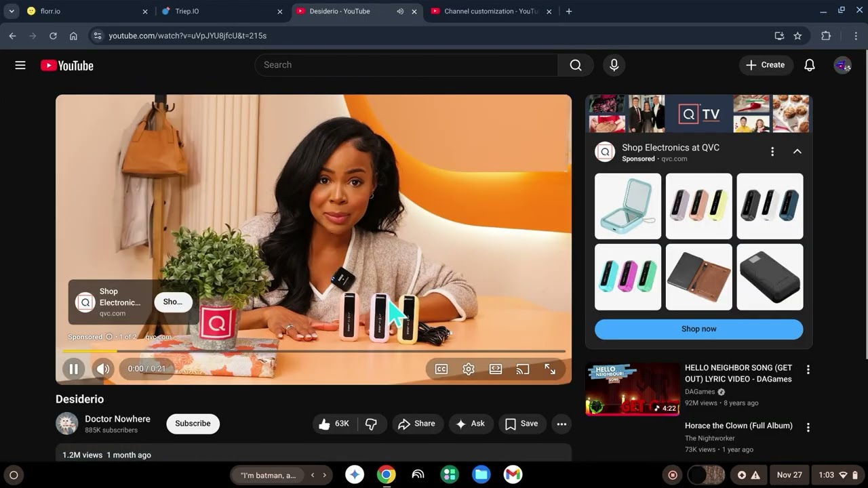Like the Desiderio video
The height and width of the screenshot is (488, 868).
pos(334,424)
